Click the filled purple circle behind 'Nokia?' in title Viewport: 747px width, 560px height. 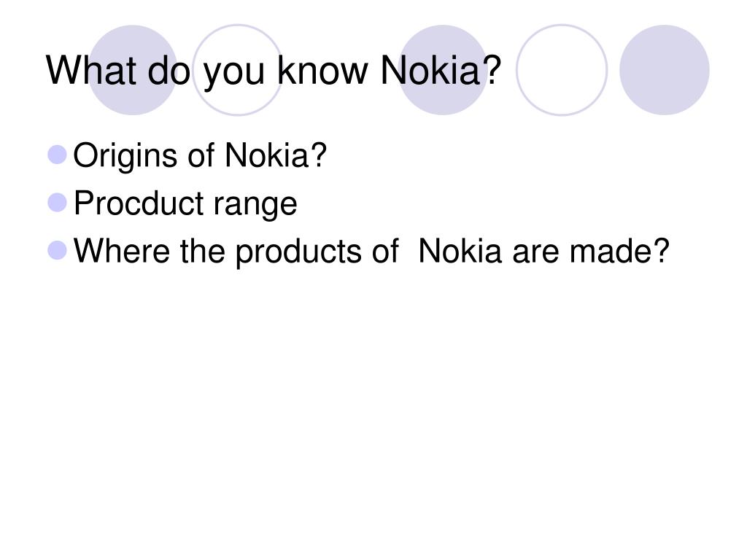point(443,70)
